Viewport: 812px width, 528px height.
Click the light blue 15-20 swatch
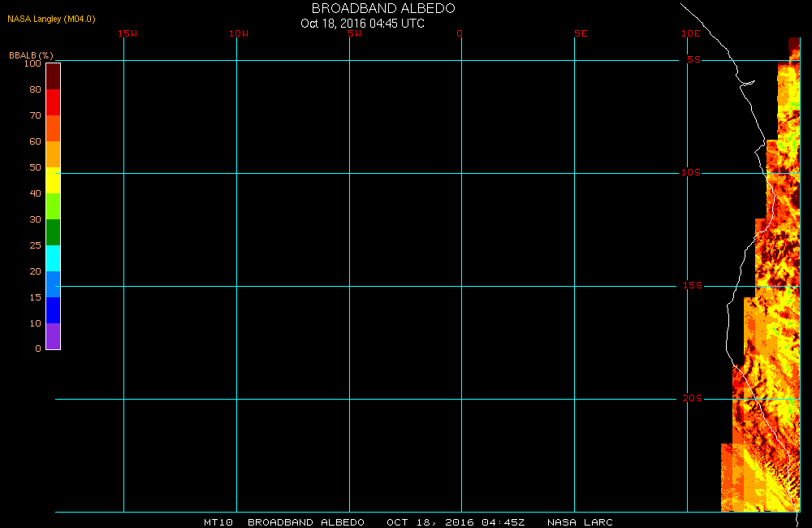(x=54, y=284)
